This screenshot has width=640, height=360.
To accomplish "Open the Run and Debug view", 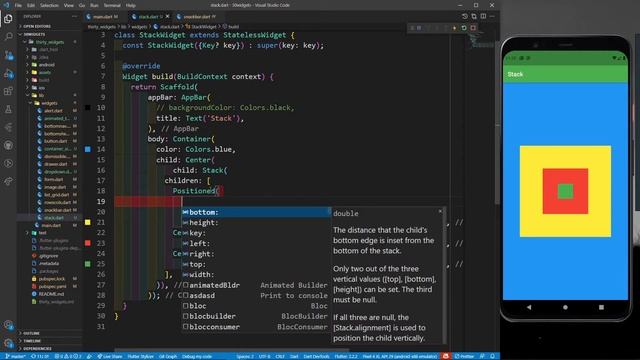I will (x=8, y=73).
